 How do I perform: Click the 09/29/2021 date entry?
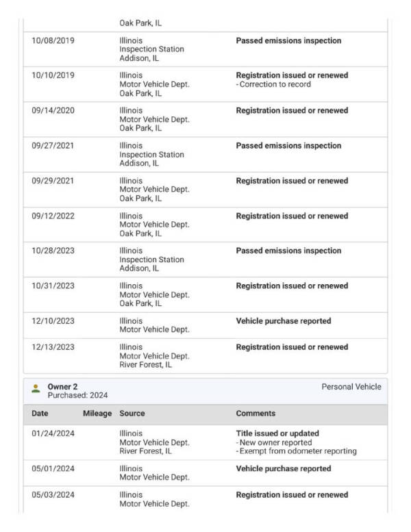(53, 181)
